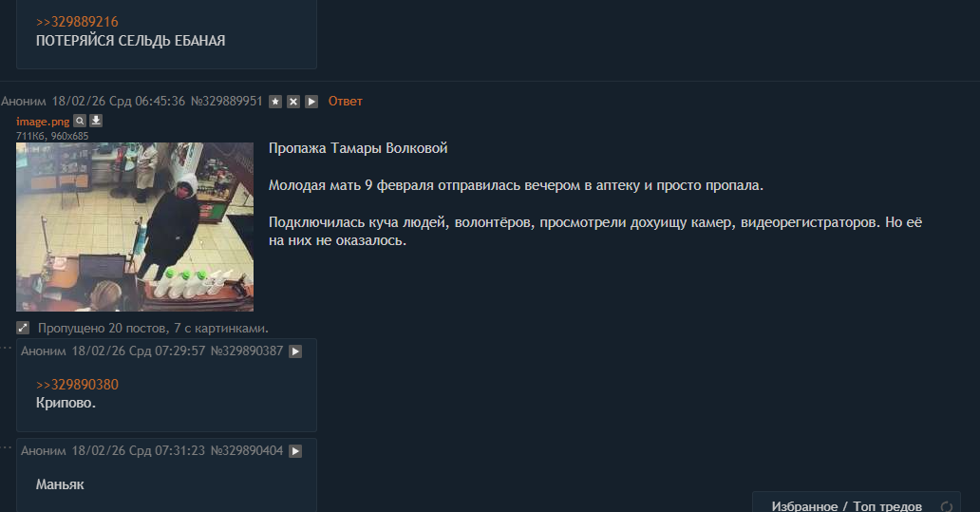The image size is (980, 512).
Task: Open post menu arrow for thread 329889951
Action: [311, 102]
